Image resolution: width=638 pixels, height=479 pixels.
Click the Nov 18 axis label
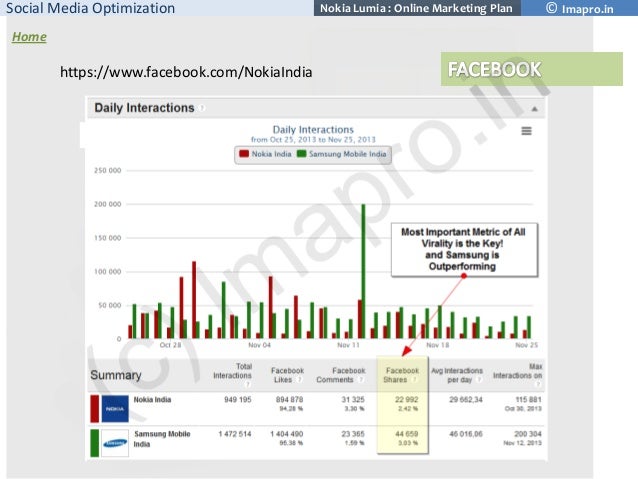coord(437,345)
